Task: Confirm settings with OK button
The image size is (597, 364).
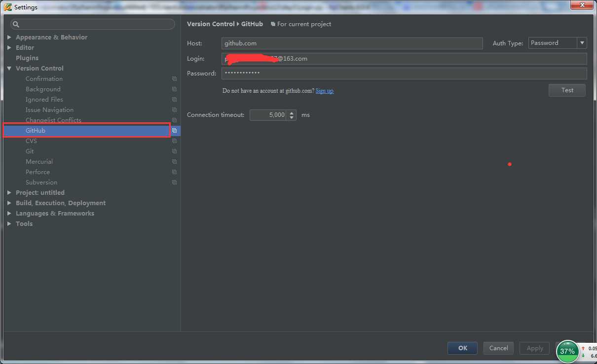Action: [462, 348]
